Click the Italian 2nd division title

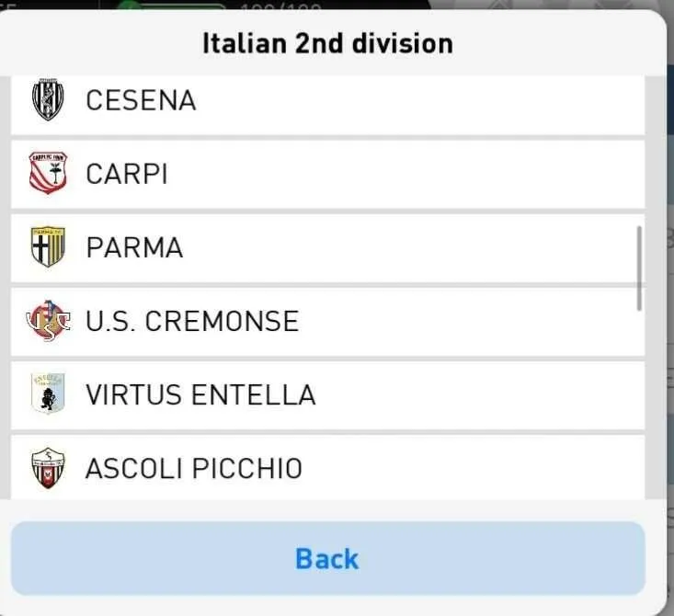pyautogui.click(x=328, y=43)
